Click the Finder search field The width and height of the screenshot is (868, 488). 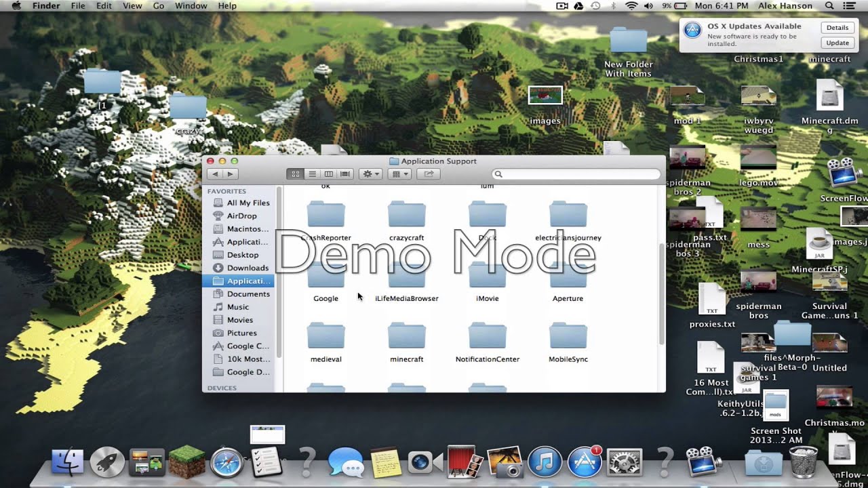tap(576, 174)
